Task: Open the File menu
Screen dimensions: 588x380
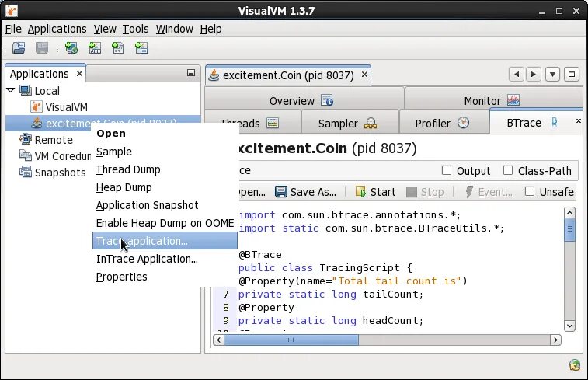Action: pos(13,29)
